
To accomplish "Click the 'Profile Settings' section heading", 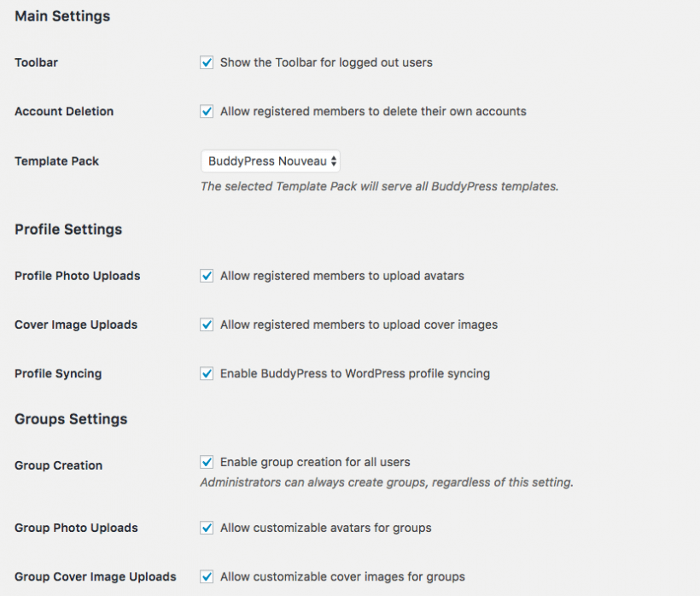I will pyautogui.click(x=68, y=229).
